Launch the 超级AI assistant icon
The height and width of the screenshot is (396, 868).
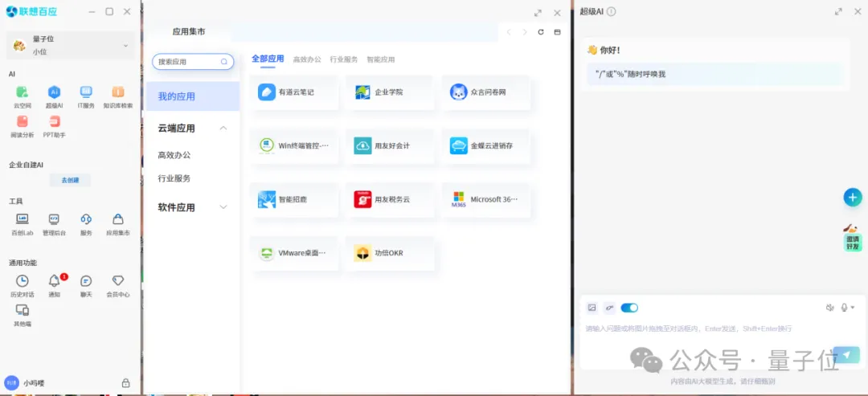coord(54,92)
